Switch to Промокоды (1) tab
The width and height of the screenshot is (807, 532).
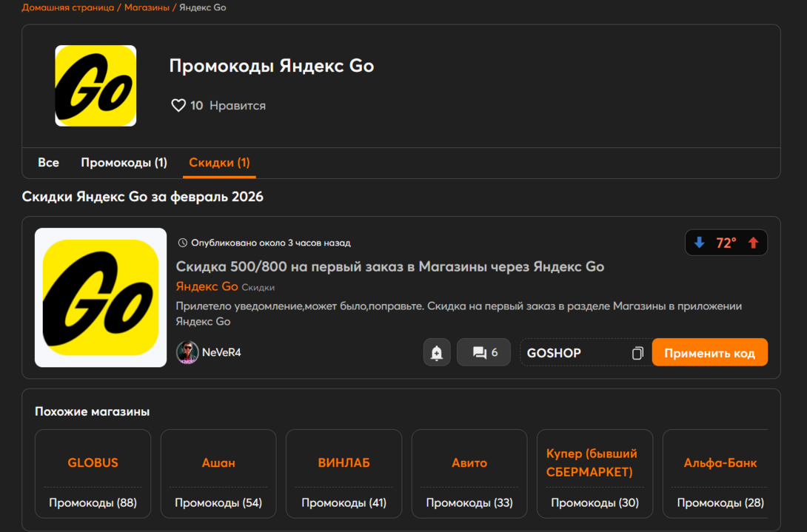tap(124, 163)
